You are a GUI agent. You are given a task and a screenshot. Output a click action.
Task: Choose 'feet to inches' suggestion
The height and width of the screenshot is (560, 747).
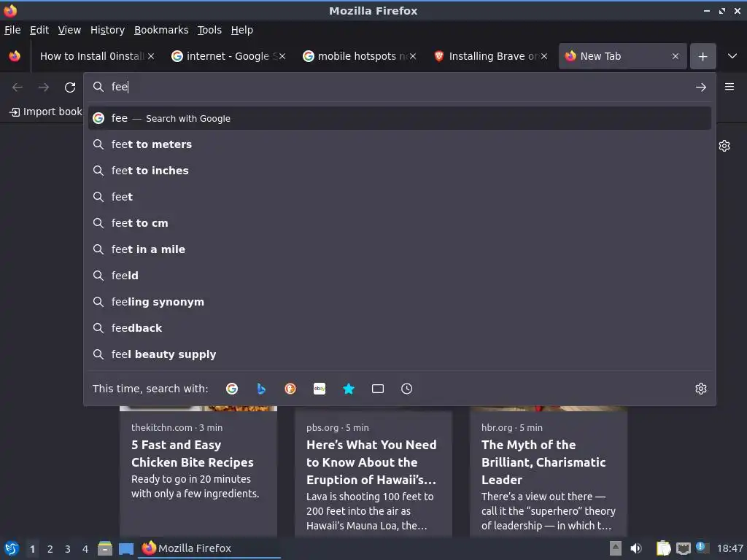click(x=399, y=171)
